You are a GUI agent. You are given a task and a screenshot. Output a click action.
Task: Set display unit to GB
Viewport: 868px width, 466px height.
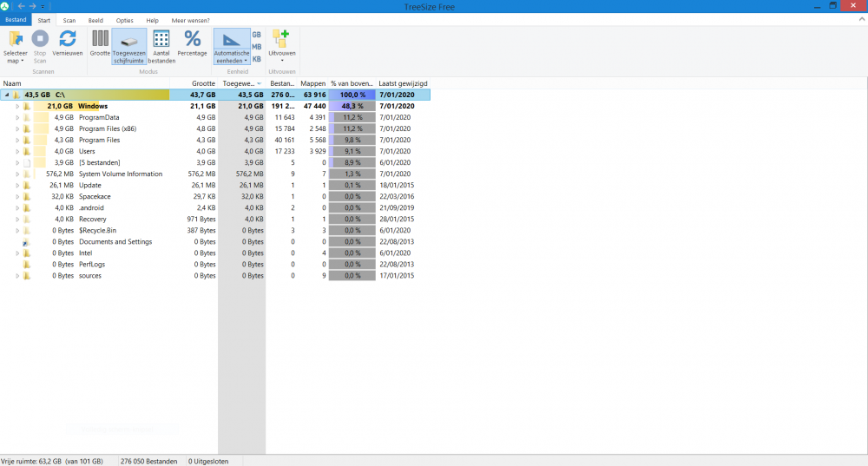coord(256,35)
